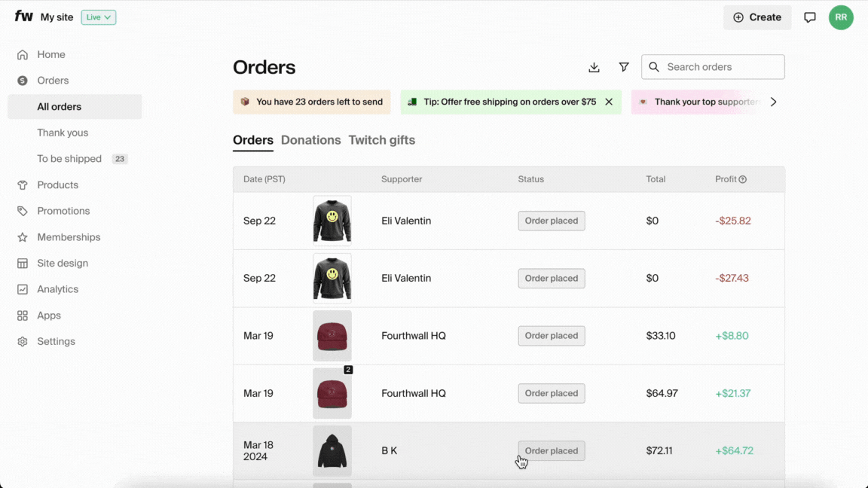Dismiss the free shipping tip banner

click(x=609, y=101)
